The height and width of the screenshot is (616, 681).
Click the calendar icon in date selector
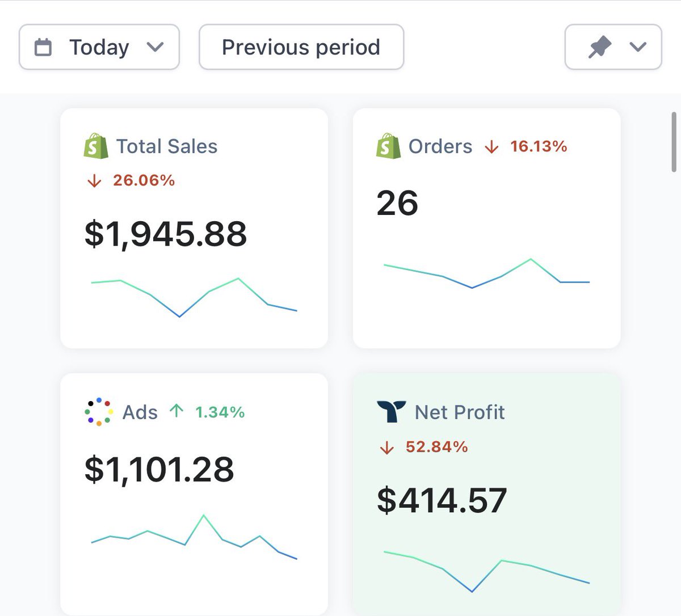tap(43, 47)
